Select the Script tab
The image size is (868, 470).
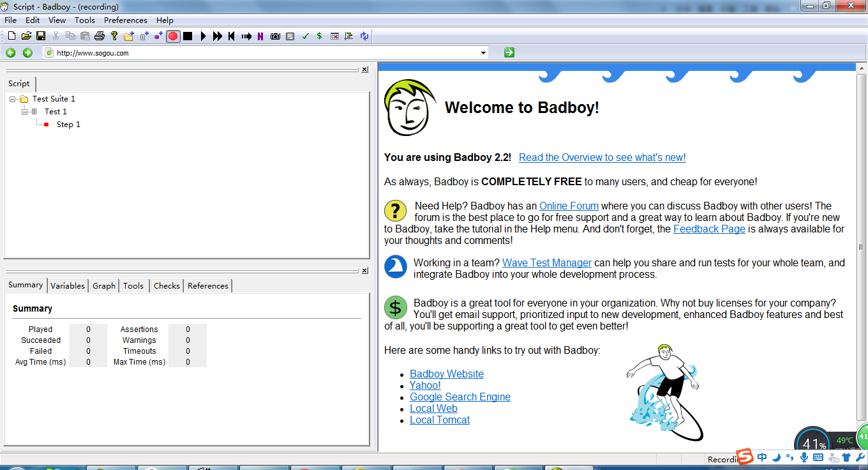pyautogui.click(x=19, y=84)
